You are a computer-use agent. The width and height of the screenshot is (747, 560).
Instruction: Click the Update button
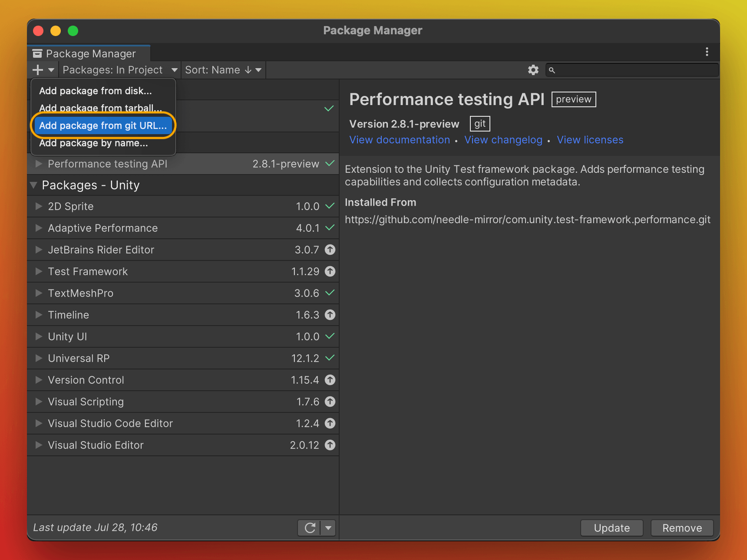click(611, 528)
